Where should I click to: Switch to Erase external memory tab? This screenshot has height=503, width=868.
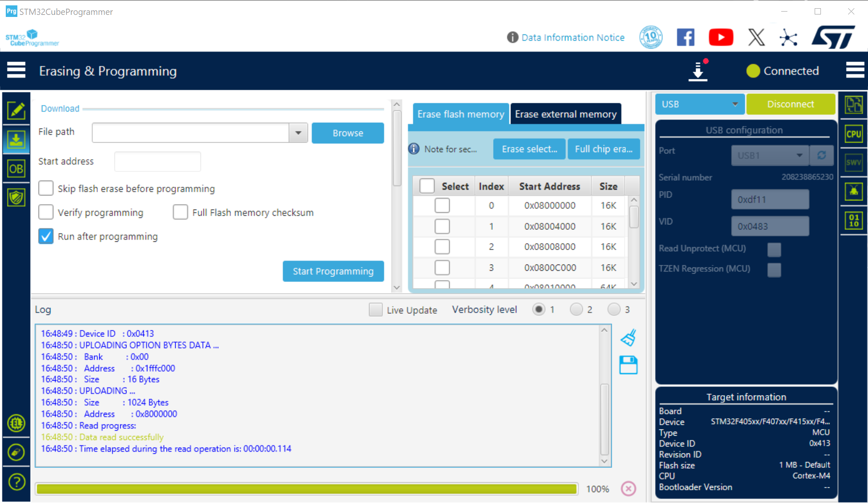click(565, 114)
